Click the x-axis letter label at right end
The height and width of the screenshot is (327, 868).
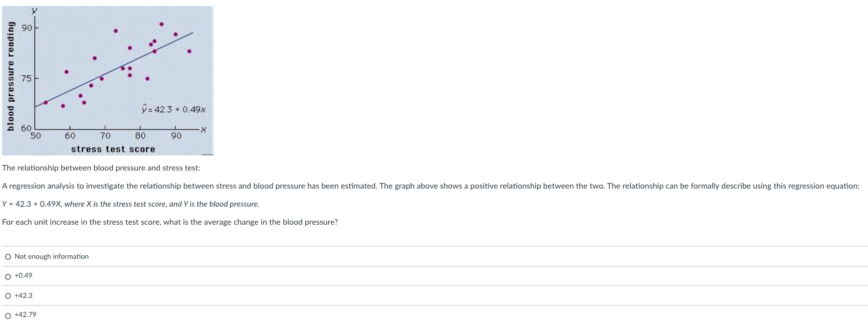tap(203, 130)
